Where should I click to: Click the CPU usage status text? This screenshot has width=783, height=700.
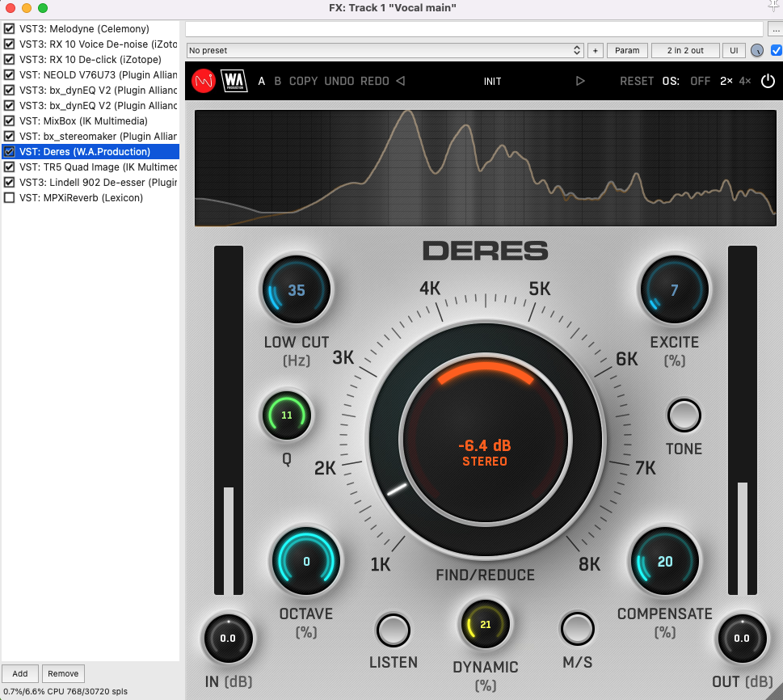click(65, 691)
